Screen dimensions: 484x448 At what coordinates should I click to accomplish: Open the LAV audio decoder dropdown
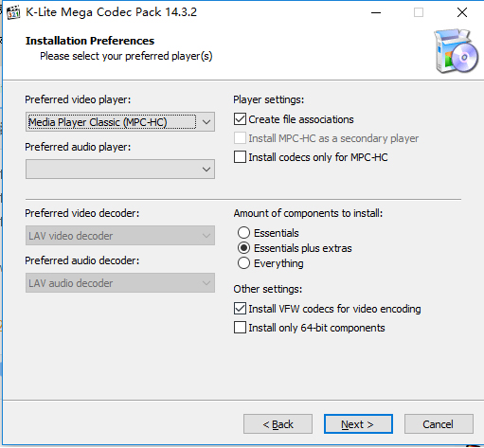120,283
